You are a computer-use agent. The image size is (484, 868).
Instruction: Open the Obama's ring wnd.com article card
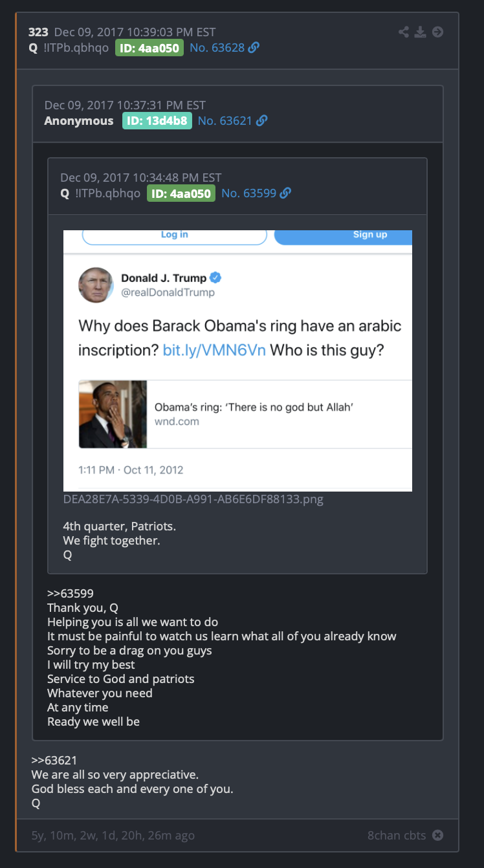pos(245,414)
